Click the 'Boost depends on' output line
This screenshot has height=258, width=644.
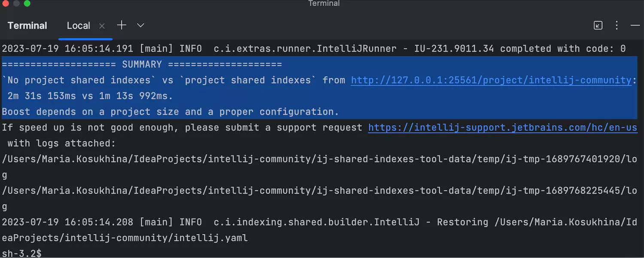tap(170, 112)
